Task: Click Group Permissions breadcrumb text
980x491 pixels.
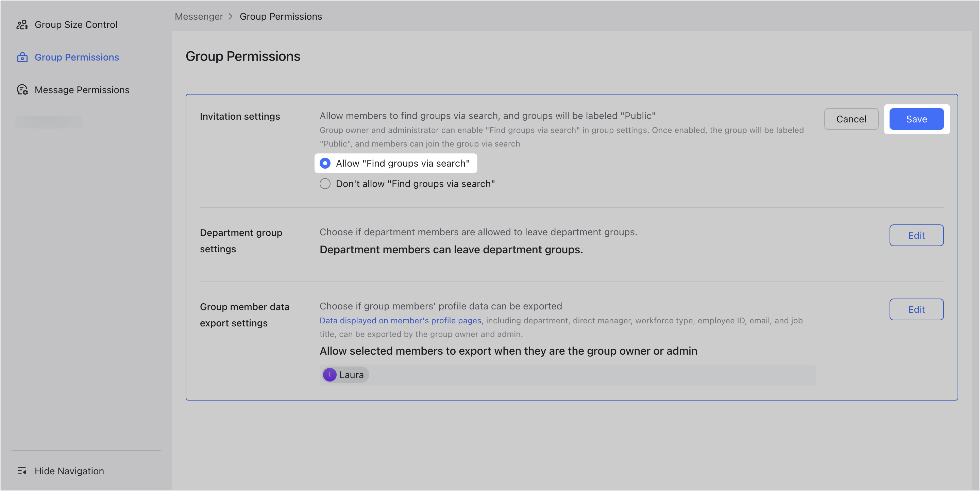Action: tap(281, 16)
